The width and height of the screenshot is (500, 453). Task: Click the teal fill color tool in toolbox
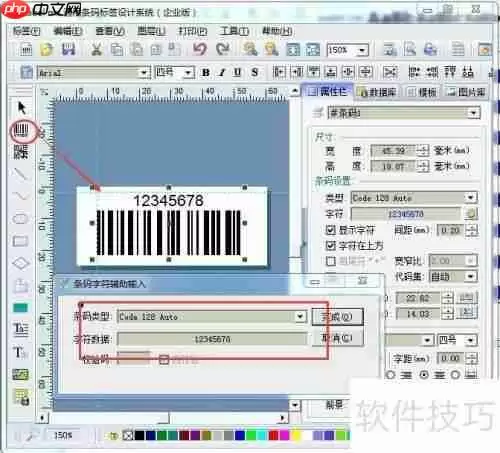click(20, 308)
